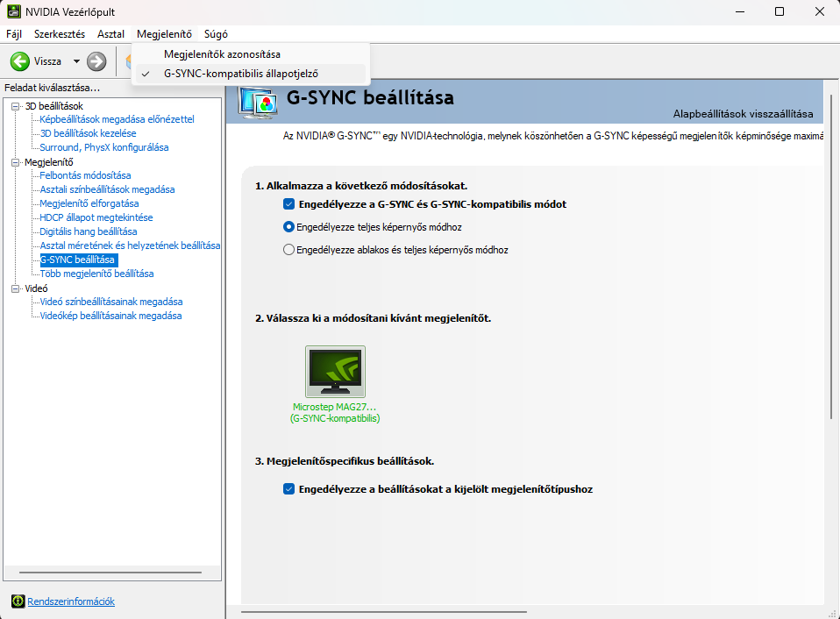Toggle G-SYNC-kompatibilis állapotjelző menu entry
This screenshot has width=840, height=619.
[x=250, y=74]
